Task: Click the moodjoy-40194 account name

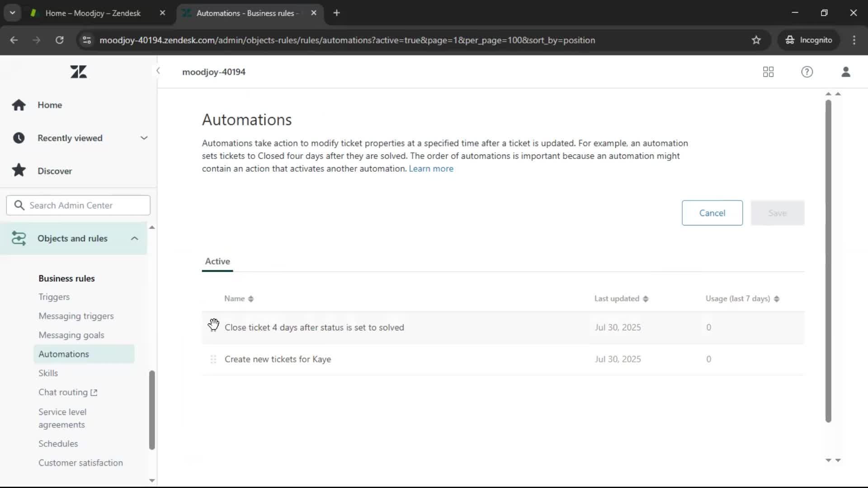Action: pos(214,72)
